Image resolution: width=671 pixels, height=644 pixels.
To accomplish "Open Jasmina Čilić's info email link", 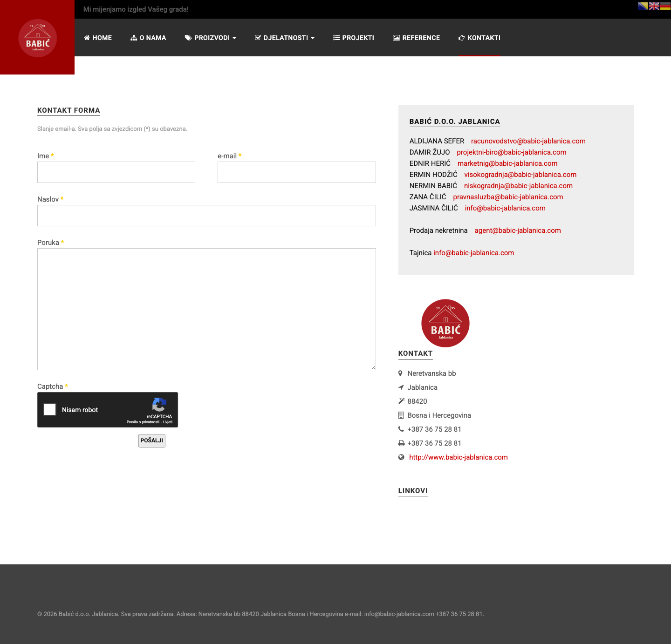I will 505,208.
